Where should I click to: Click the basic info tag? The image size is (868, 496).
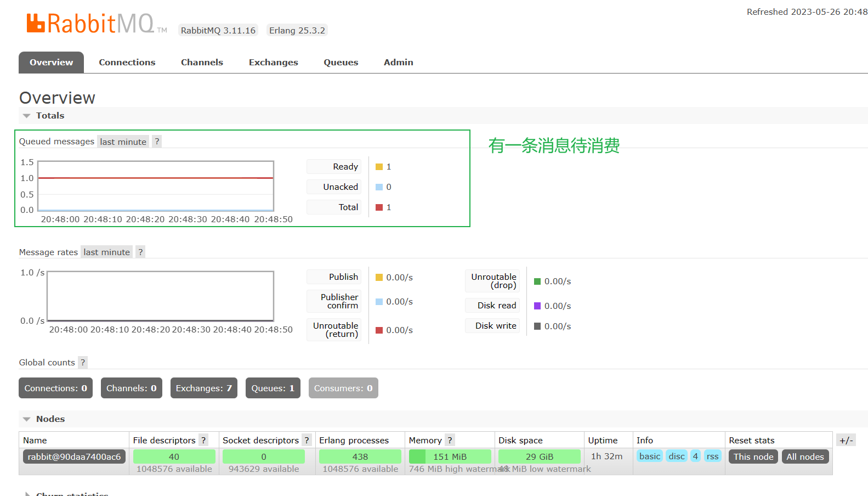[650, 456]
